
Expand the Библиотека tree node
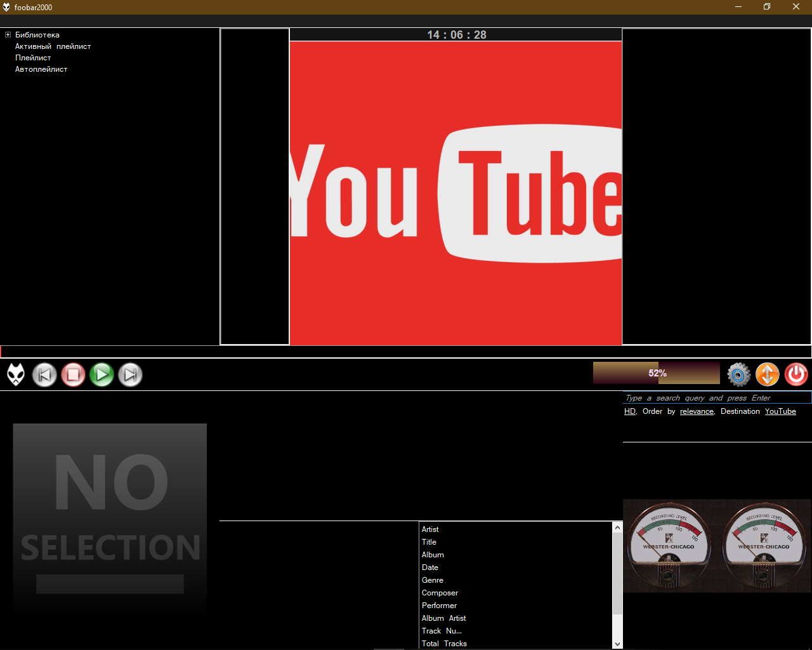8,35
